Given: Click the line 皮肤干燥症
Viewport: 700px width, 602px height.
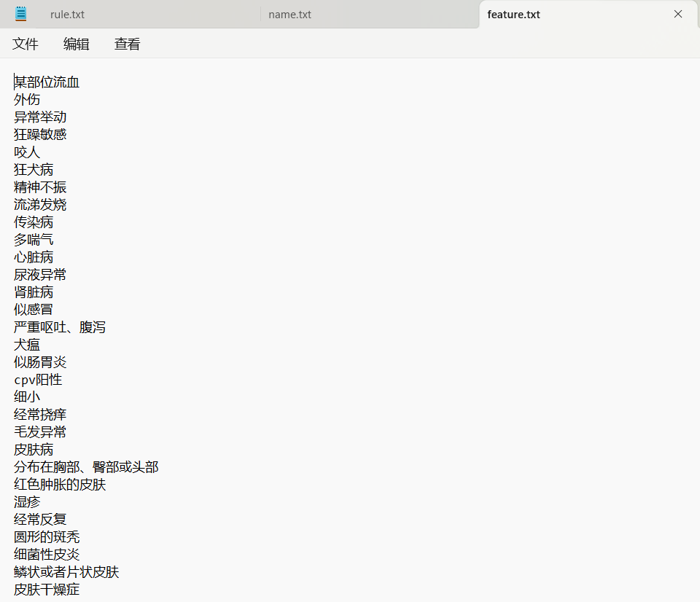Looking at the screenshot, I should [x=47, y=590].
